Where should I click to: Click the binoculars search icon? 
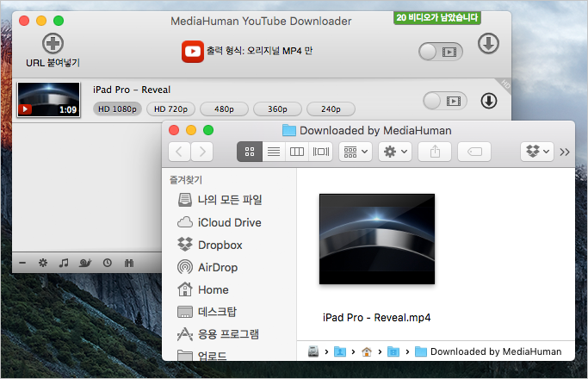[128, 263]
